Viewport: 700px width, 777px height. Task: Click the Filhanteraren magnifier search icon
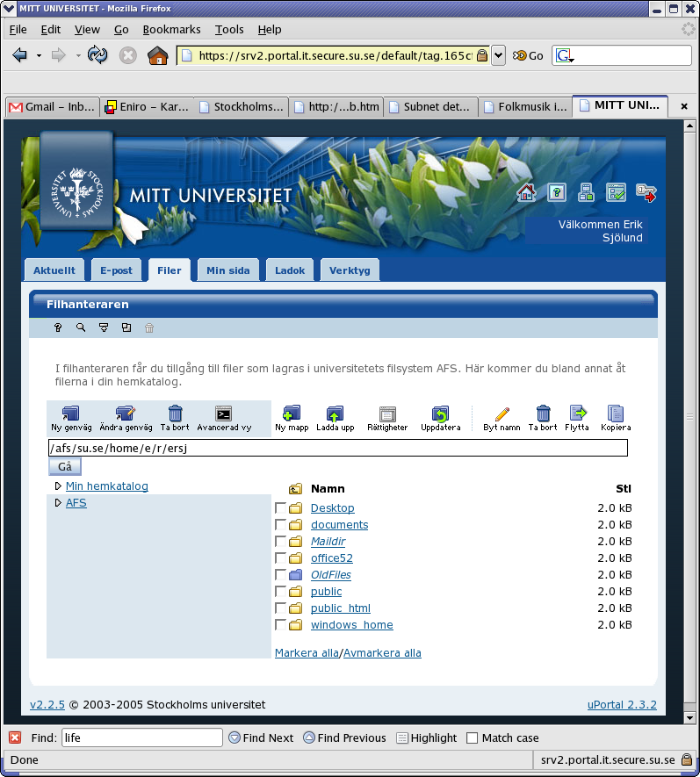click(x=81, y=327)
